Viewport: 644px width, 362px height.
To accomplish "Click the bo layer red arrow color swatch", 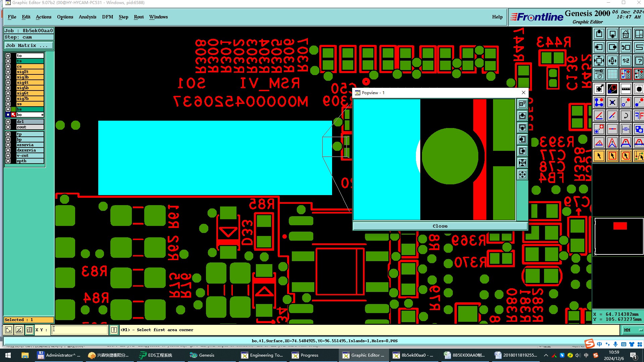I will 13,115.
